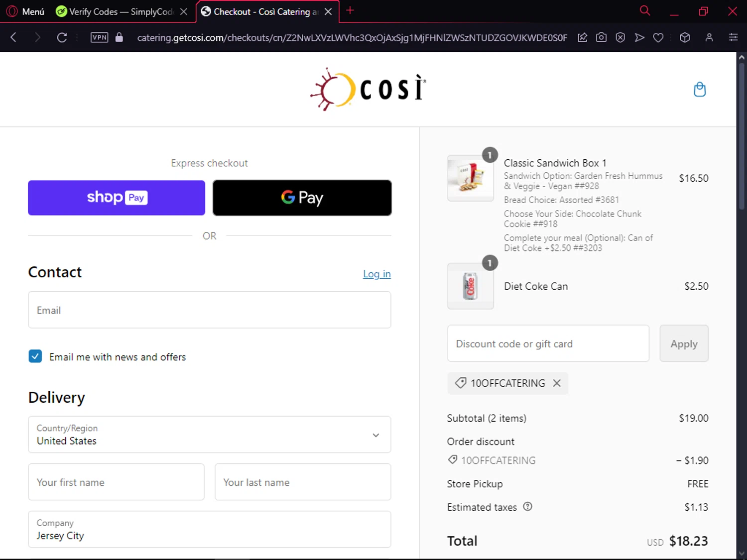Add page to bookmarks with heart icon

[x=658, y=37]
